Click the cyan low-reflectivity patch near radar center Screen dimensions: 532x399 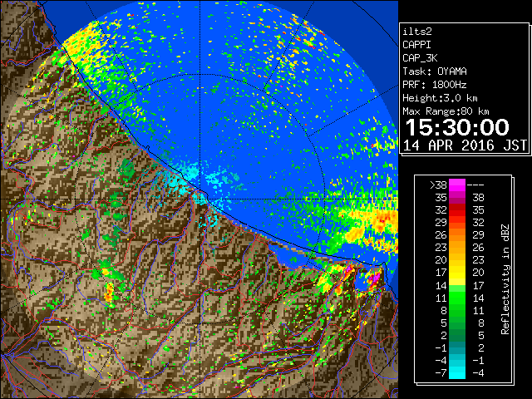click(190, 173)
